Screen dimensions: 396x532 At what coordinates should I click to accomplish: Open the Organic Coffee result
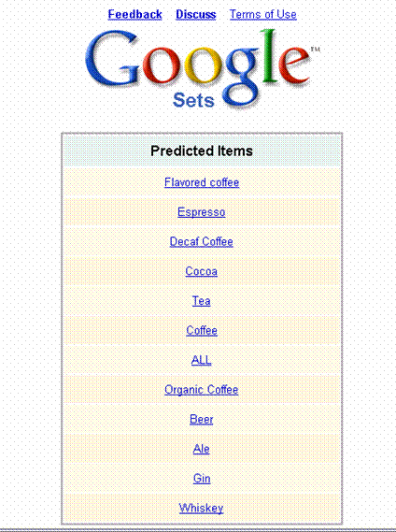pyautogui.click(x=202, y=390)
